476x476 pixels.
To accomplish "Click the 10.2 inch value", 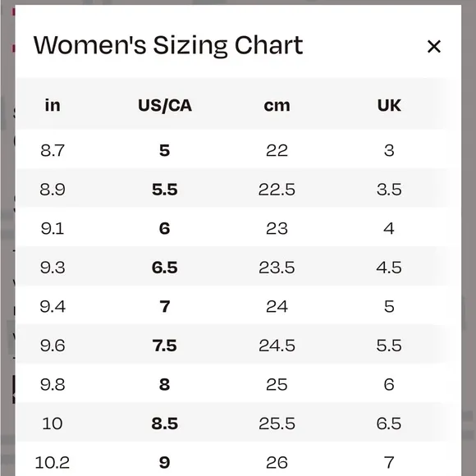I will pos(53,462).
